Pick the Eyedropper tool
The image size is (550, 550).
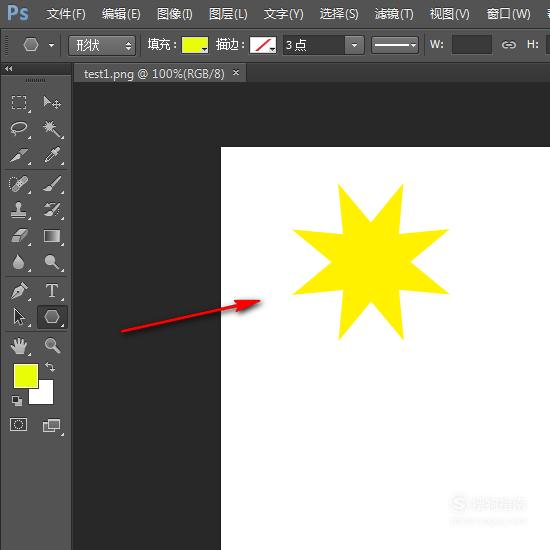(52, 155)
